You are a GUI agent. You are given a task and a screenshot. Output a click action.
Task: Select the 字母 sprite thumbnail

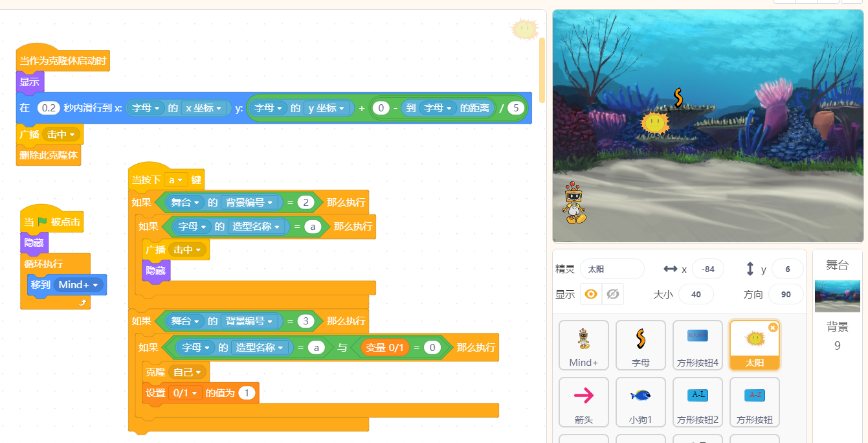coord(641,346)
